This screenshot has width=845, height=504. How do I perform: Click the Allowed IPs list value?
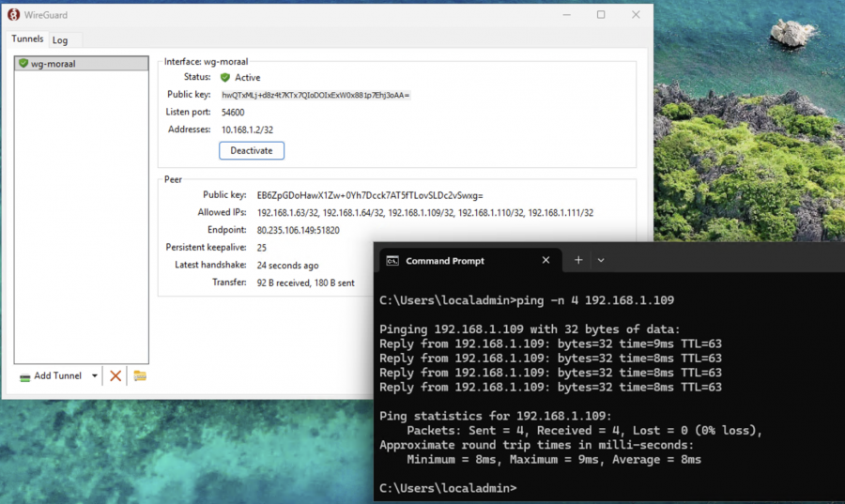coord(425,213)
